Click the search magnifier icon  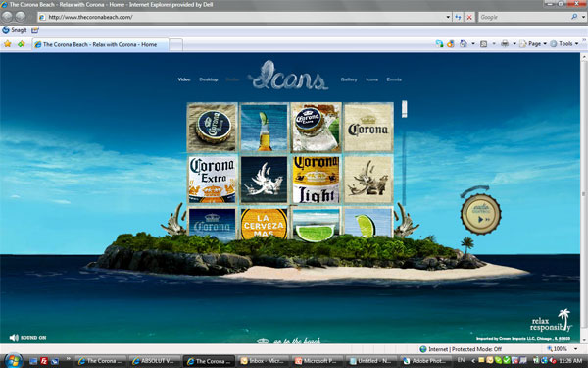[x=574, y=17]
